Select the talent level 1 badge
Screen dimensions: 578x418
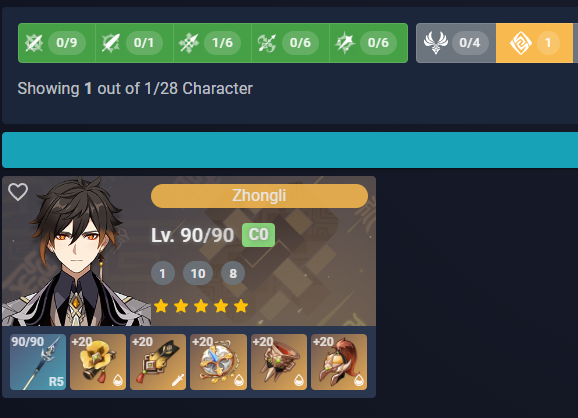(x=163, y=274)
